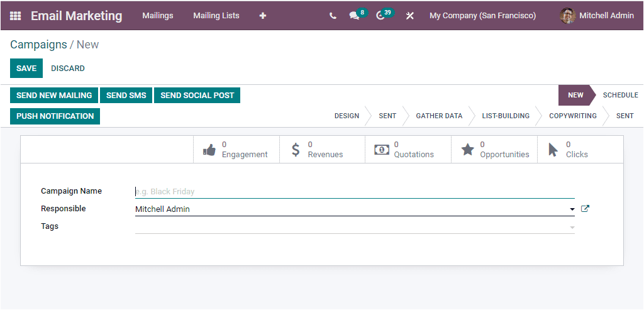Click the New breadcrumb text
This screenshot has height=310, width=644.
pyautogui.click(x=88, y=45)
